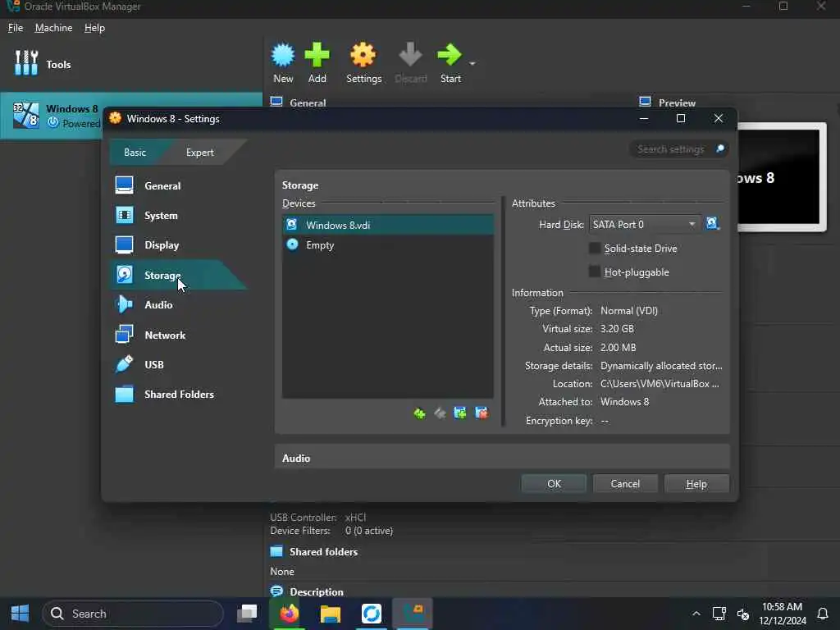
Task: Maximize the Windows 8 Settings dialog
Action: (x=680, y=118)
